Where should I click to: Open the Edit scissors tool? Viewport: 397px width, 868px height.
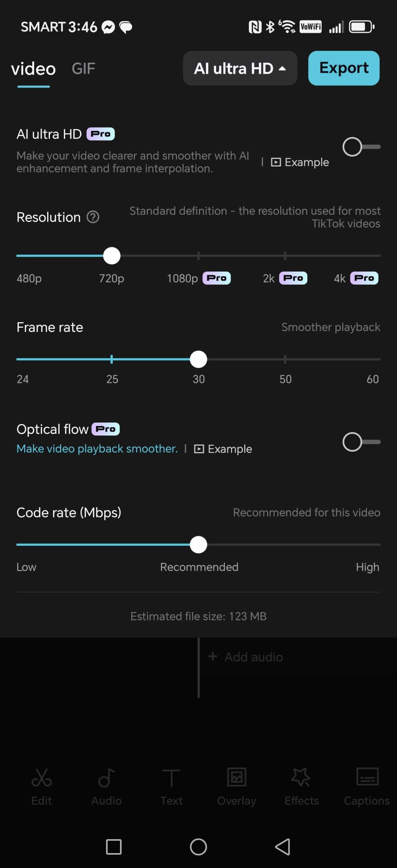pyautogui.click(x=41, y=778)
